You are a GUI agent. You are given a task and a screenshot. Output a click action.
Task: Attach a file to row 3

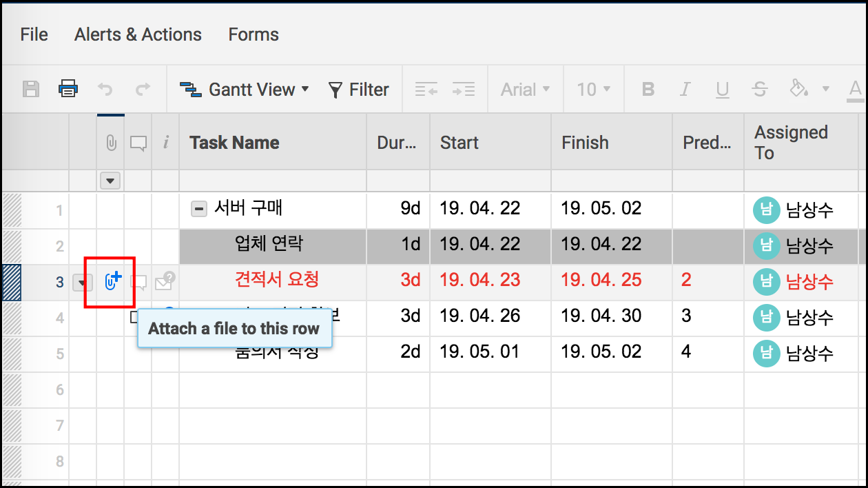coord(111,278)
